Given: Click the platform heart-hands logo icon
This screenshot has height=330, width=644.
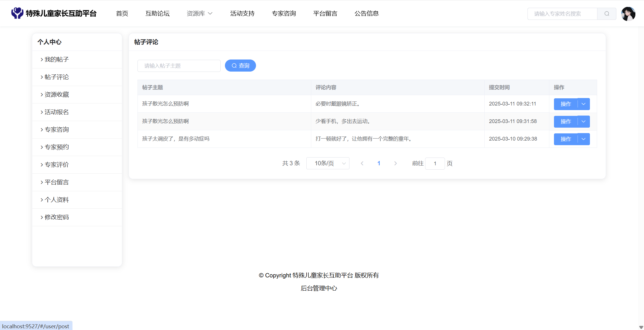Looking at the screenshot, I should coord(17,13).
